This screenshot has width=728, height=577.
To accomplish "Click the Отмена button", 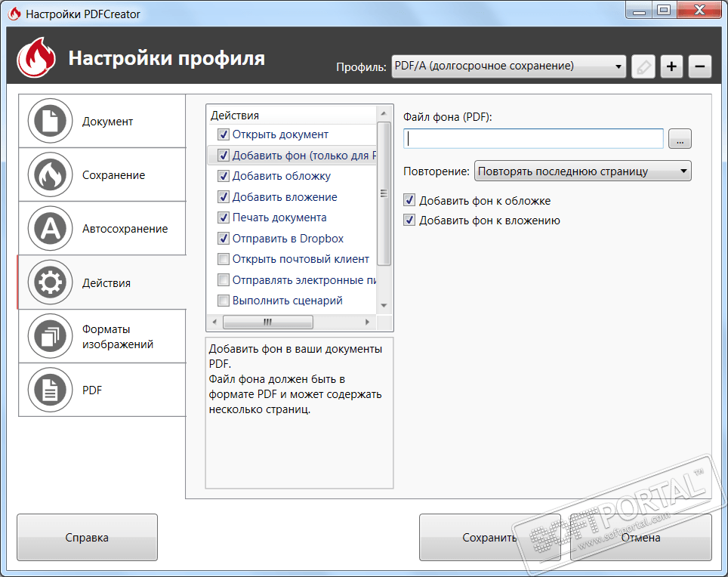I will tap(640, 538).
